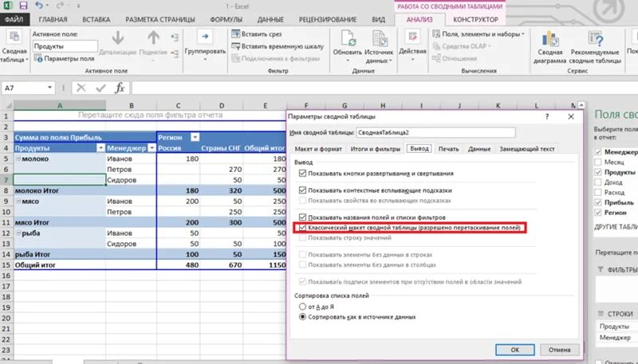Open Источник данных

(380, 47)
